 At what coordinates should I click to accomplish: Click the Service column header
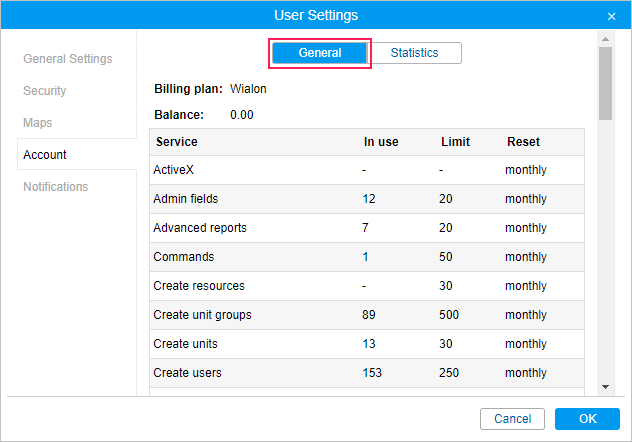click(177, 142)
